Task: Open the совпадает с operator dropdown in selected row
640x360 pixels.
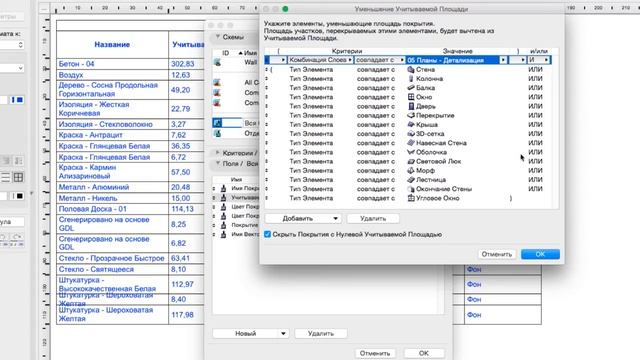Action: tap(380, 60)
